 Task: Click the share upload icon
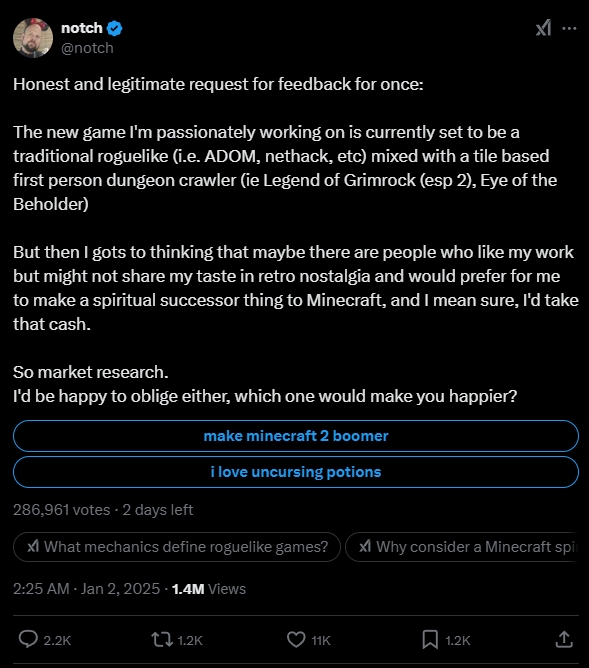564,639
